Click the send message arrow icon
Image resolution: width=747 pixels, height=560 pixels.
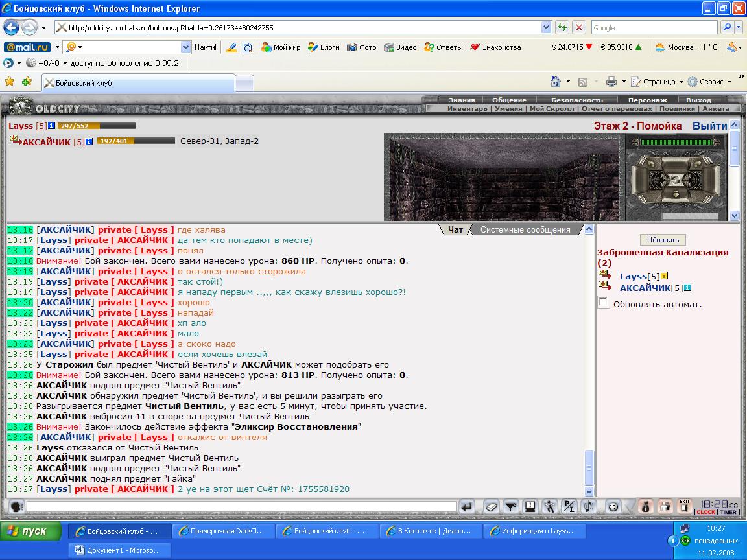pyautogui.click(x=468, y=507)
